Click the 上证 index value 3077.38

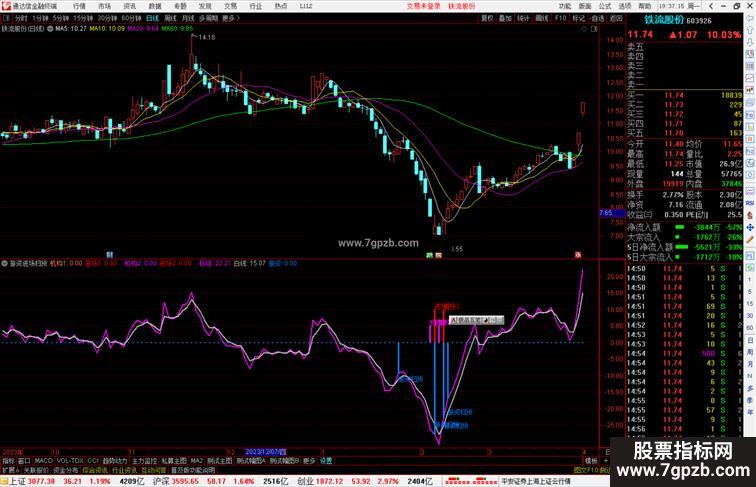coord(41,481)
